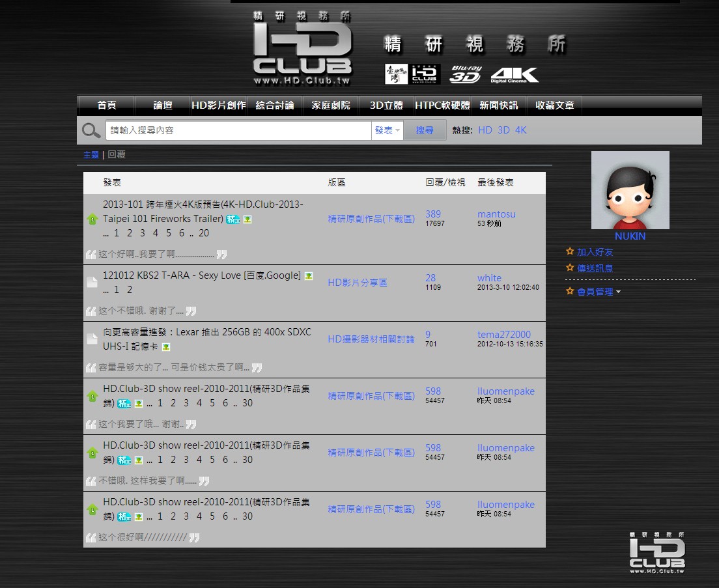Viewport: 719px width, 588px height.
Task: Click the NUKIN username link
Action: point(630,236)
